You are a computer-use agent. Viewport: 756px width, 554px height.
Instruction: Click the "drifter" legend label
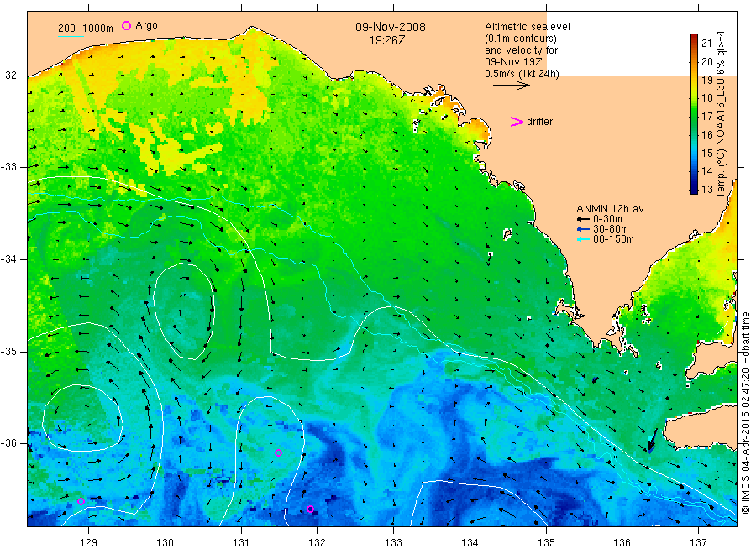pyautogui.click(x=539, y=122)
